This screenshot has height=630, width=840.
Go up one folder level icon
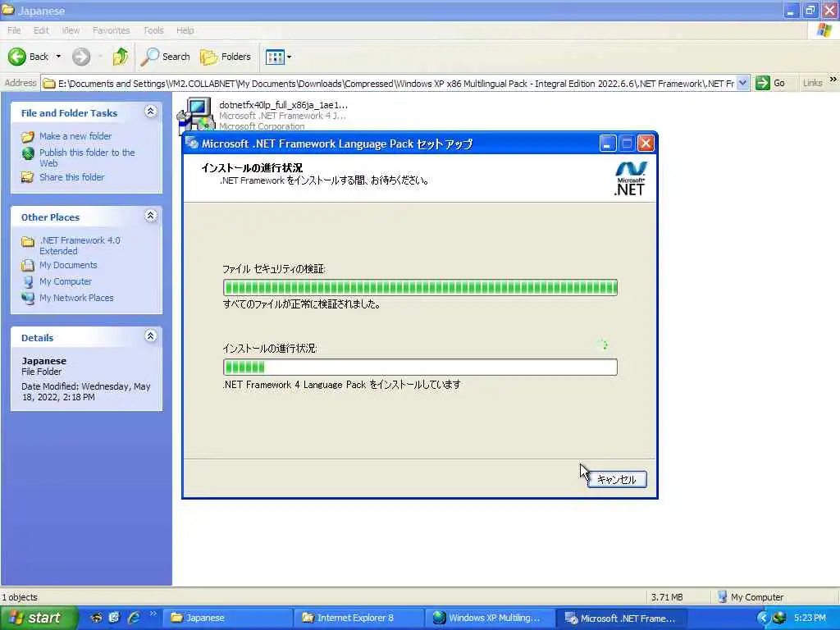click(121, 57)
